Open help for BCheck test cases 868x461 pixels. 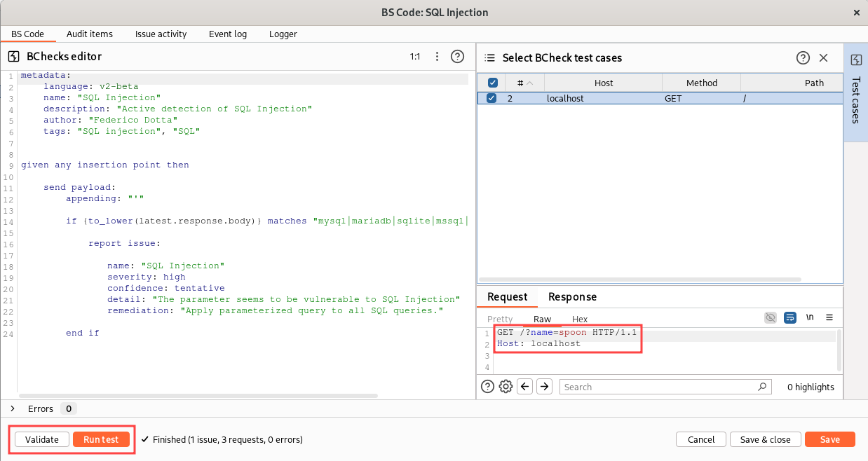[803, 58]
